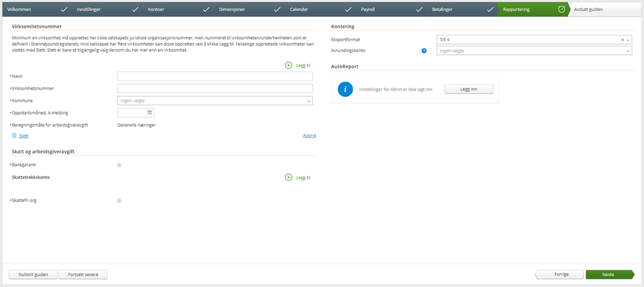The width and height of the screenshot is (644, 287).
Task: Click the blue info icon in AutoReport
Action: tap(345, 89)
